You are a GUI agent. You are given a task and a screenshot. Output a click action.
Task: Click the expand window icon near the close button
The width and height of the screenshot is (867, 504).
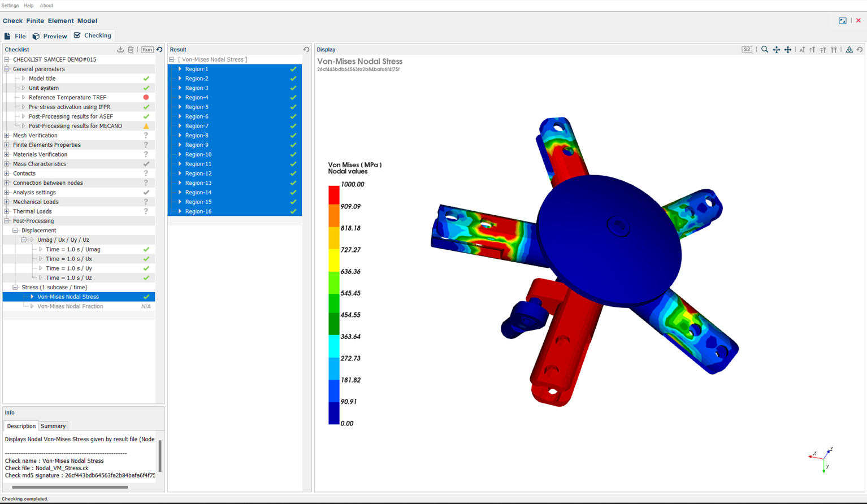[x=843, y=21]
